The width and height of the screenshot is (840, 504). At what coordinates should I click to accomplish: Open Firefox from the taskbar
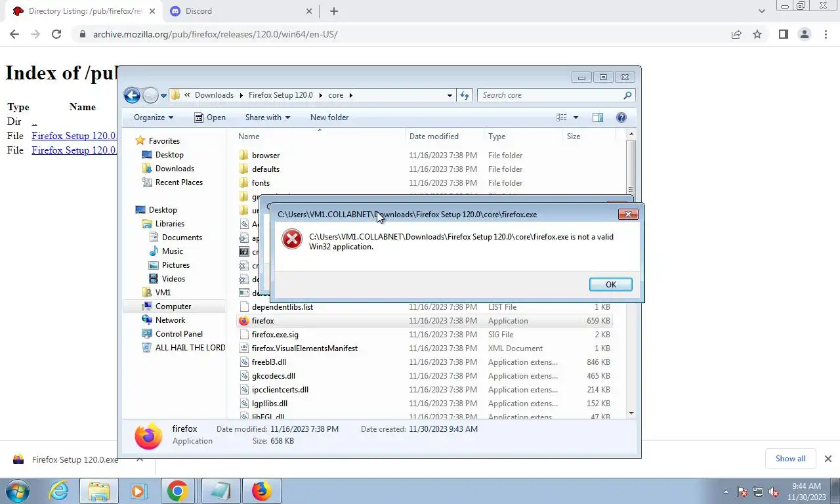click(x=261, y=491)
